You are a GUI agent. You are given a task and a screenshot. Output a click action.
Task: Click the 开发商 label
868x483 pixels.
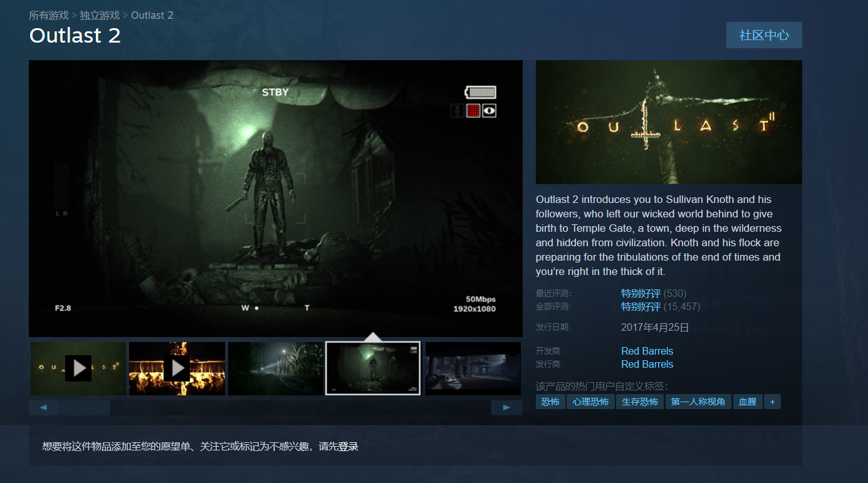tap(549, 351)
